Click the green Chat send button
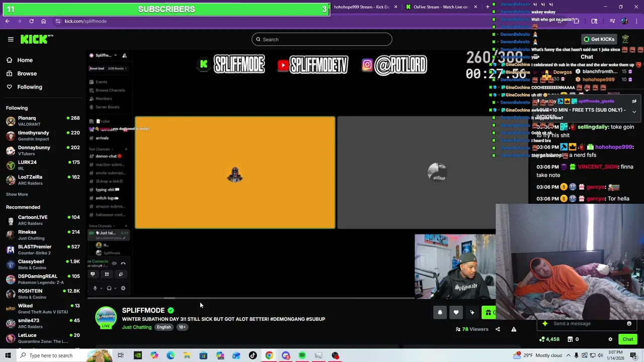 point(627,339)
